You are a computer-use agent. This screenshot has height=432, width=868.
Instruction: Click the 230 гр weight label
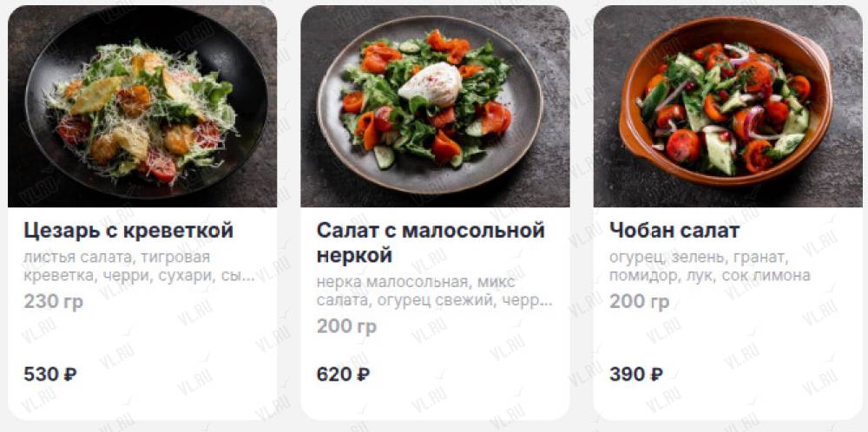coord(53,302)
